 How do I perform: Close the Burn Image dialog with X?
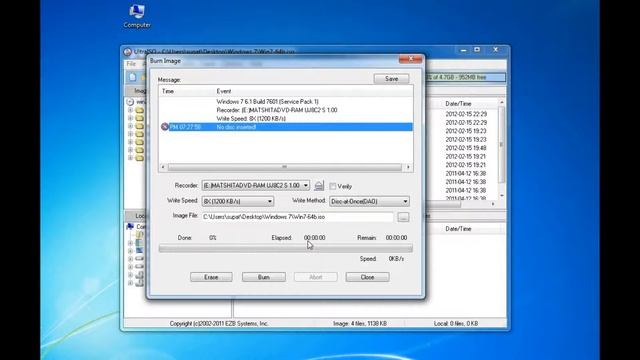[x=411, y=59]
